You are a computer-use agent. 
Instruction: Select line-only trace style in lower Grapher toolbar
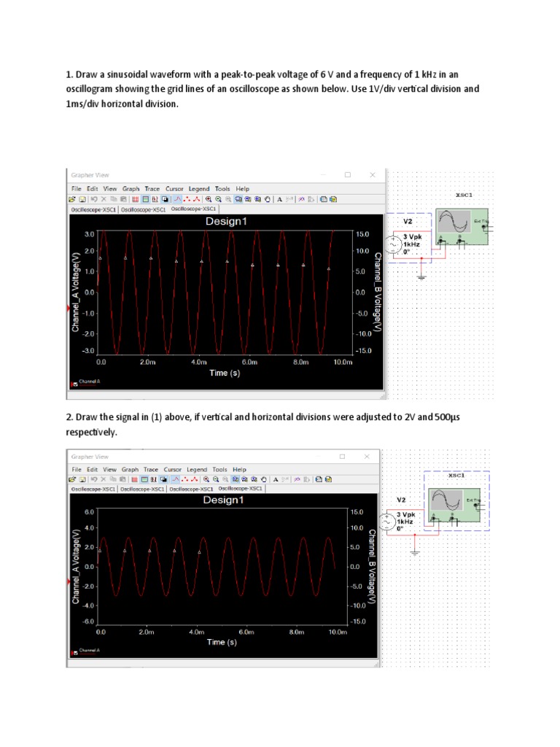tap(176, 479)
